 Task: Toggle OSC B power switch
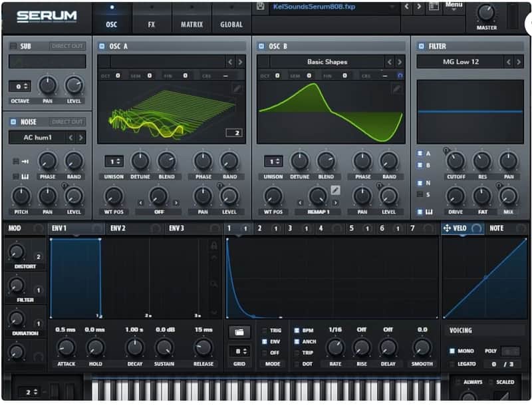(x=261, y=46)
